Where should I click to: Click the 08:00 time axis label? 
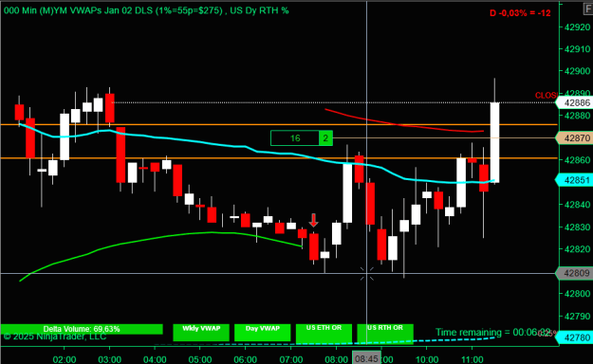(336, 359)
